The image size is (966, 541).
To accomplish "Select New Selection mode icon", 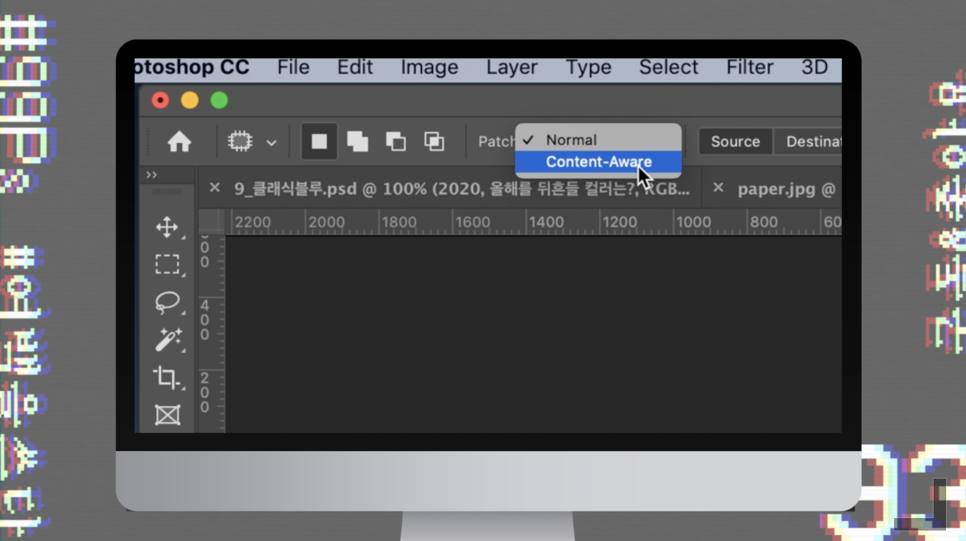I will 319,142.
